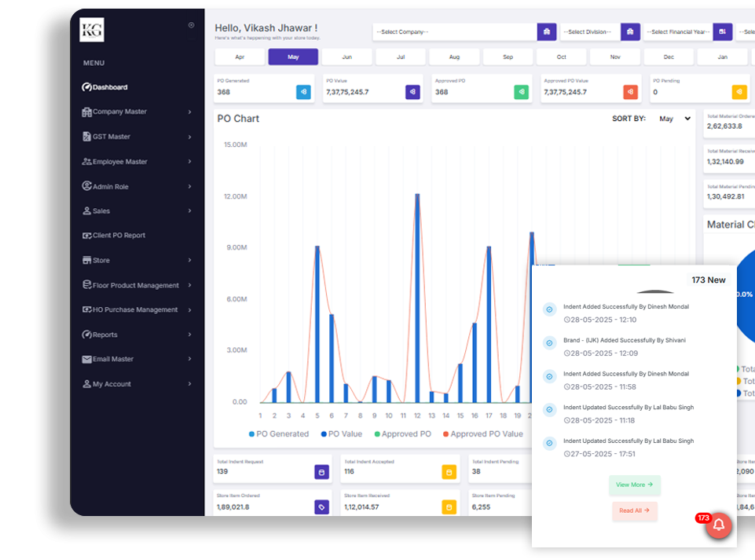
Task: Click the yellow PO Pending card icon
Action: (x=739, y=92)
